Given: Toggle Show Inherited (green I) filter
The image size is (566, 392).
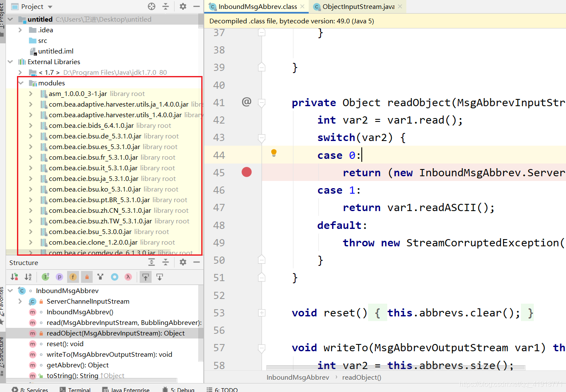Looking at the screenshot, I should (46, 277).
